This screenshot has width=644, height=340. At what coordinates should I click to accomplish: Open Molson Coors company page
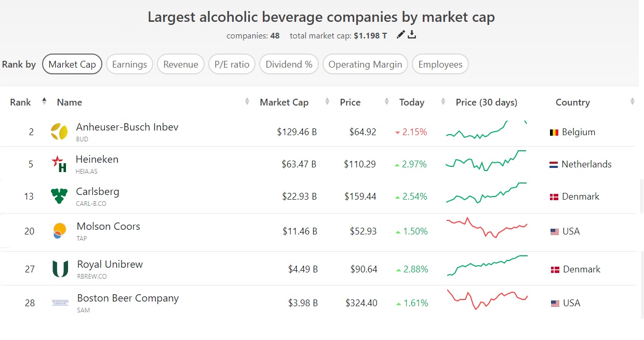[109, 226]
